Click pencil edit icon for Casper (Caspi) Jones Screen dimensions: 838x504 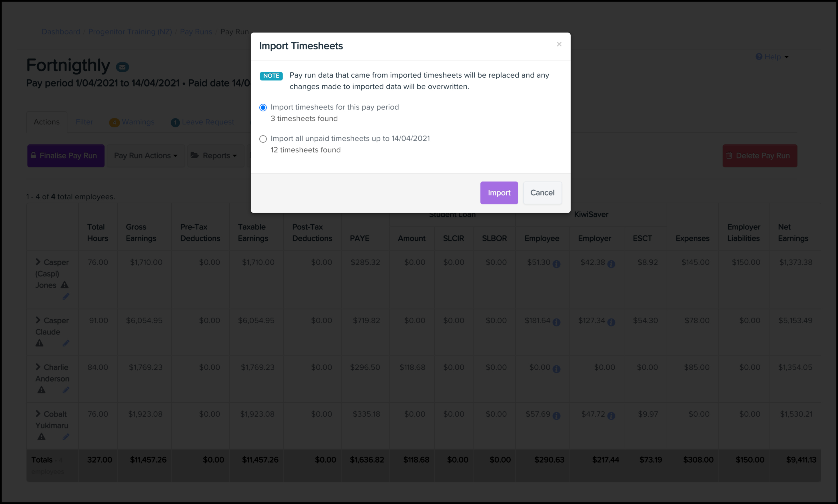pyautogui.click(x=66, y=297)
